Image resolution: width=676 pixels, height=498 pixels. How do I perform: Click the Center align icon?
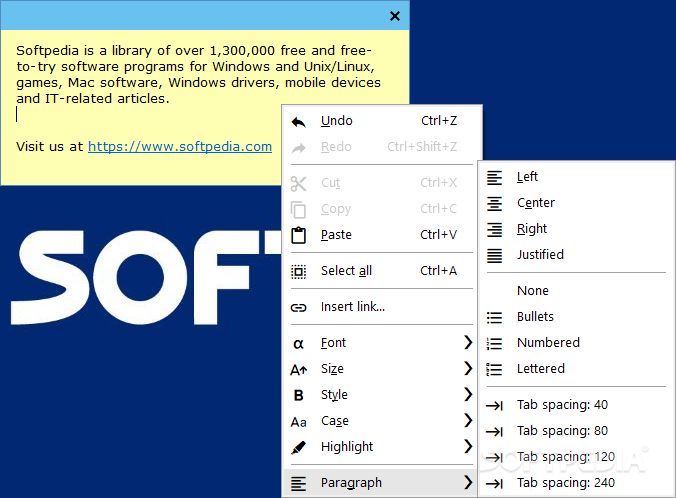[494, 204]
